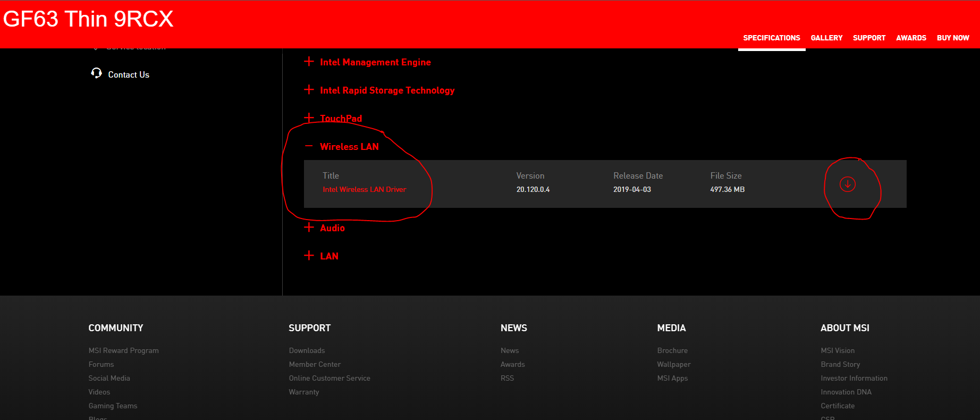Open MSI Vision link
This screenshot has width=980, height=420.
(x=838, y=350)
